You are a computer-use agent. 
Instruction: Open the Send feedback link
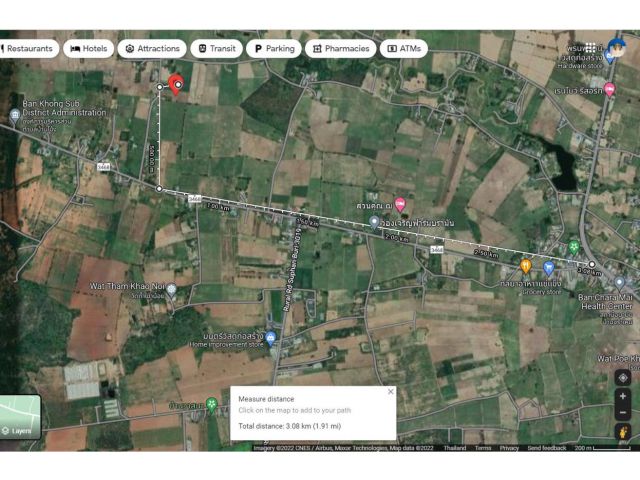pos(547,448)
